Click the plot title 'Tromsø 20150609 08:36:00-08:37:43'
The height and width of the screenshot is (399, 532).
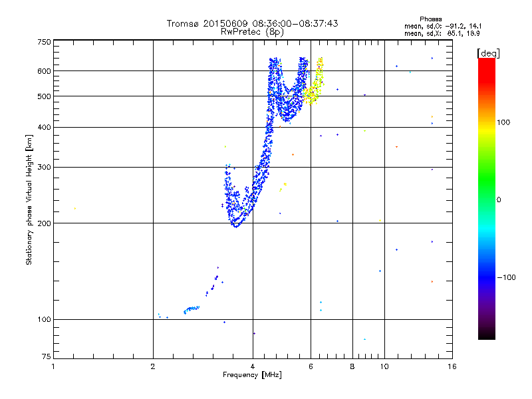(252, 23)
